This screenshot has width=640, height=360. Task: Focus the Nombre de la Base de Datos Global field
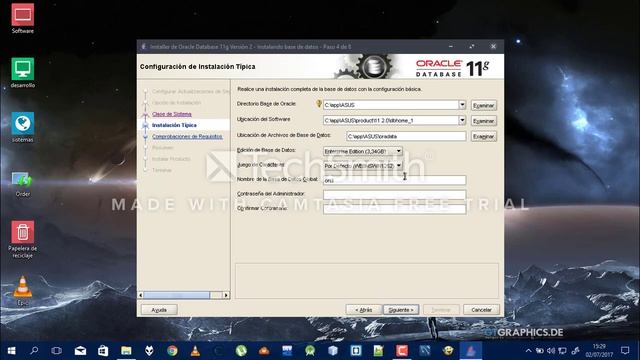[x=394, y=180]
